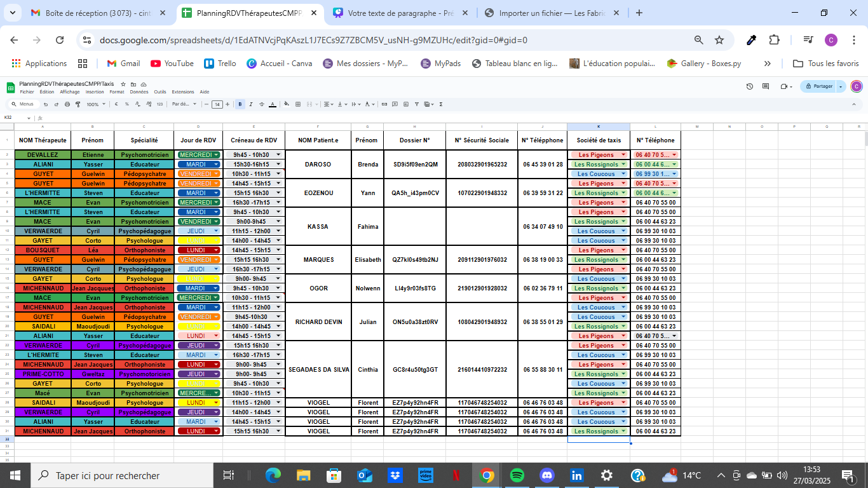Star the PlanningRDV document
The width and height of the screenshot is (868, 488).
point(123,84)
